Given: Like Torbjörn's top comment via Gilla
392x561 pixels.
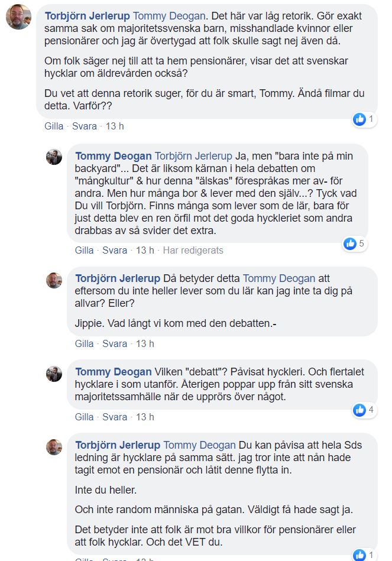Looking at the screenshot, I should point(53,127).
